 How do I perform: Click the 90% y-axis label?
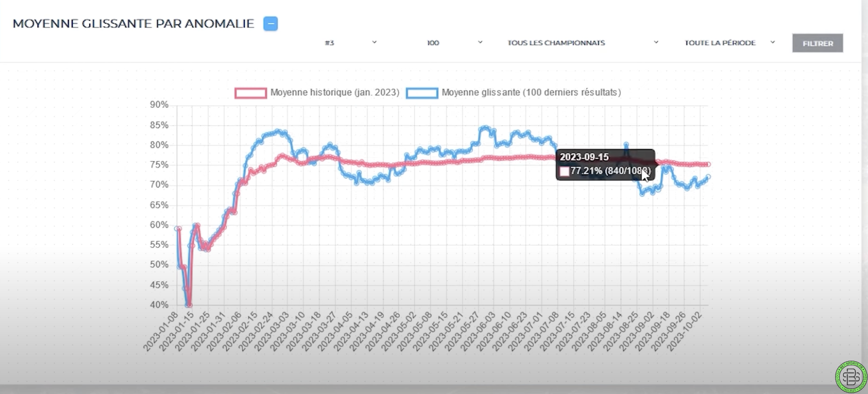(159, 105)
